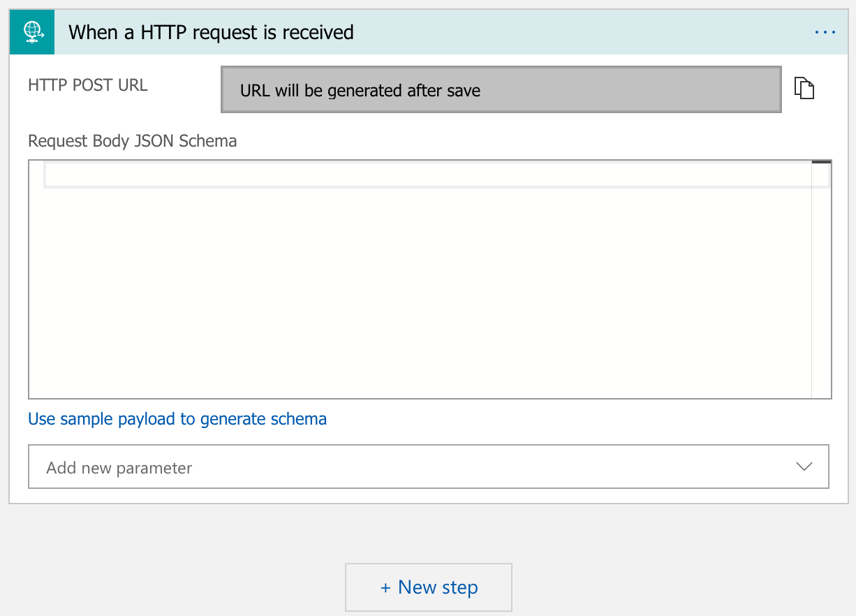Select the trigger card title text

[212, 32]
